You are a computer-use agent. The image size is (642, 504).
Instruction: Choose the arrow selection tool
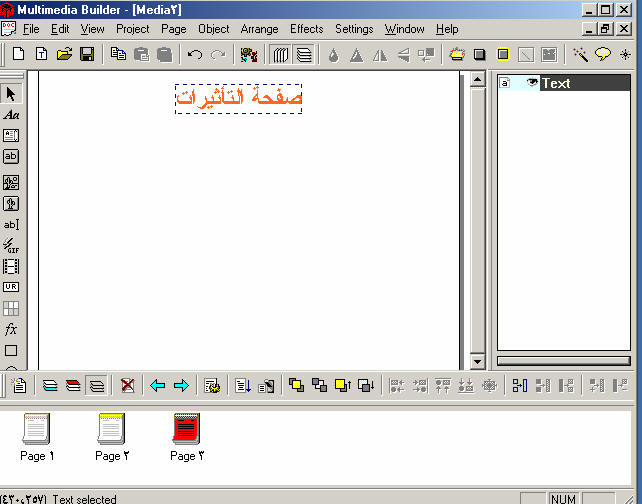point(11,94)
